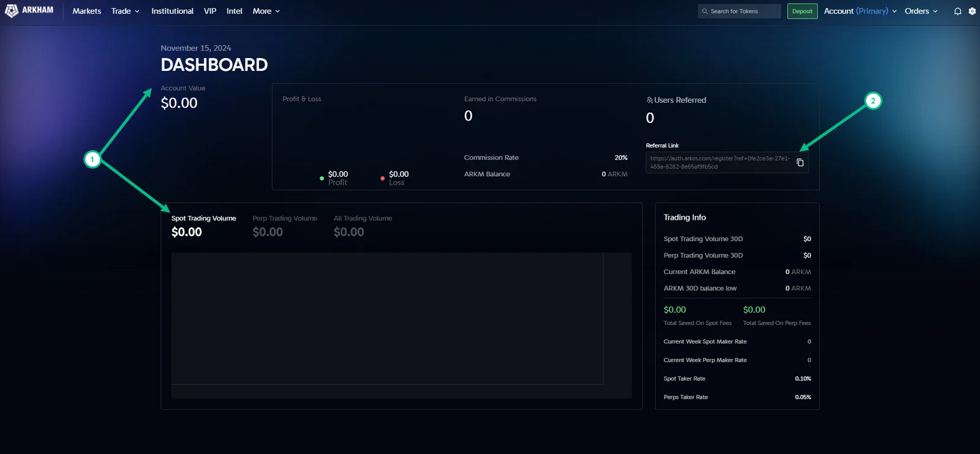Click Total Saved On Perp Fees
This screenshot has width=980, height=454.
click(x=777, y=315)
